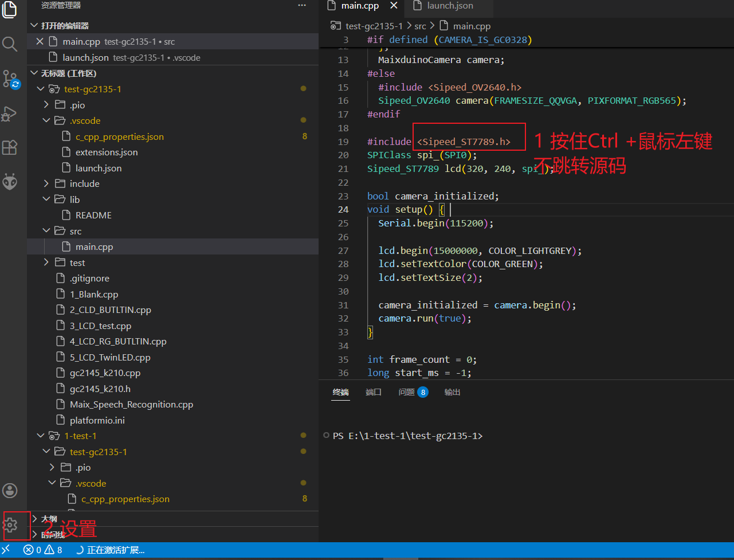Image resolution: width=734 pixels, height=560 pixels.
Task: Open errors and warnings status item
Action: point(43,550)
